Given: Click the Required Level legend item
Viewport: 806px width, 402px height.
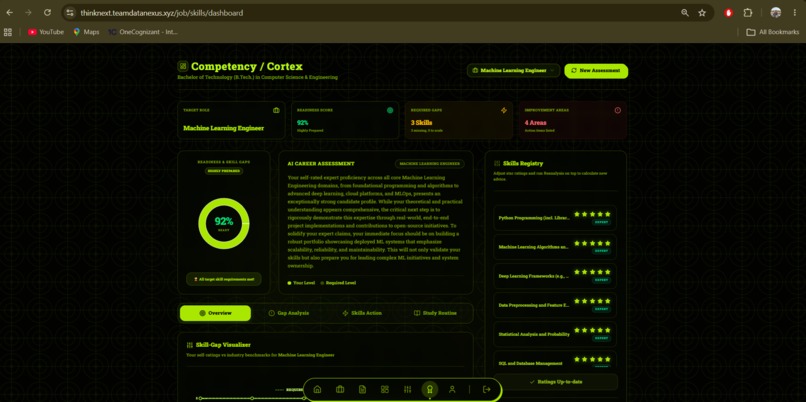Looking at the screenshot, I should pyautogui.click(x=338, y=283).
